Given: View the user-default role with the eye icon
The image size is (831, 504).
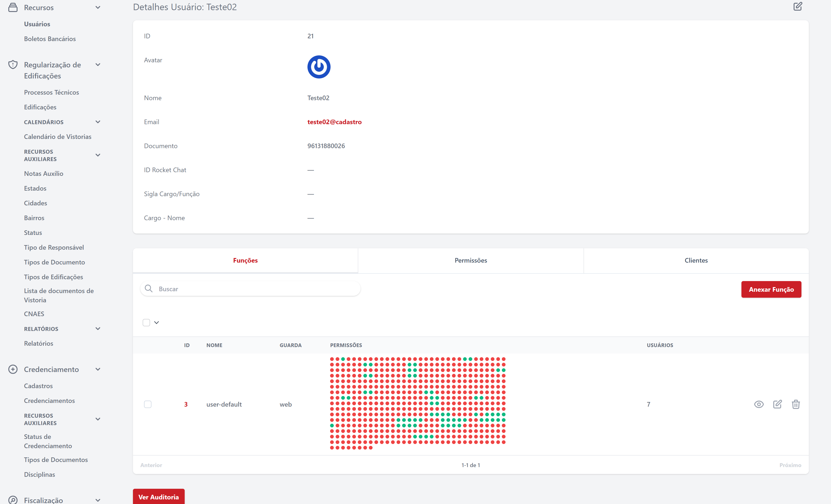Looking at the screenshot, I should [759, 404].
